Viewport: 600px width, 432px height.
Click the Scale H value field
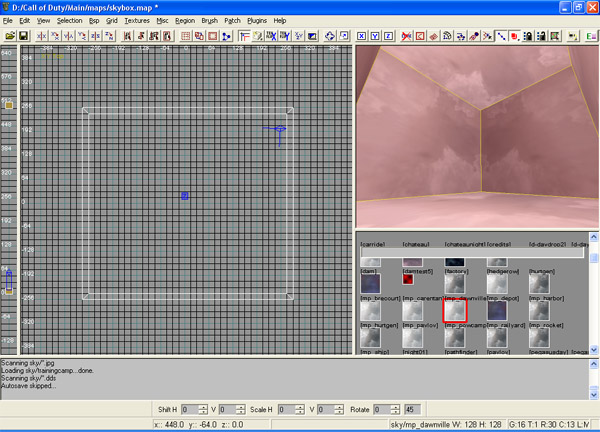pyautogui.click(x=287, y=409)
